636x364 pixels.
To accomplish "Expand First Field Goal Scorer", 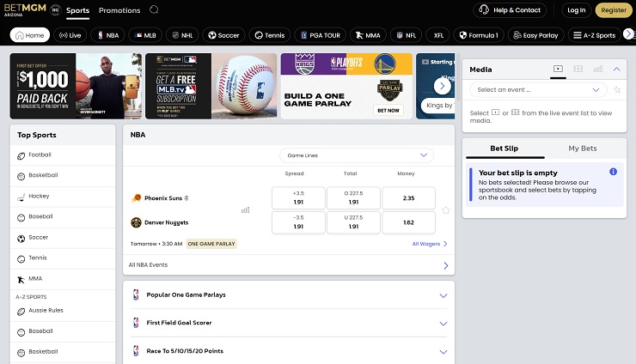I will 289,323.
